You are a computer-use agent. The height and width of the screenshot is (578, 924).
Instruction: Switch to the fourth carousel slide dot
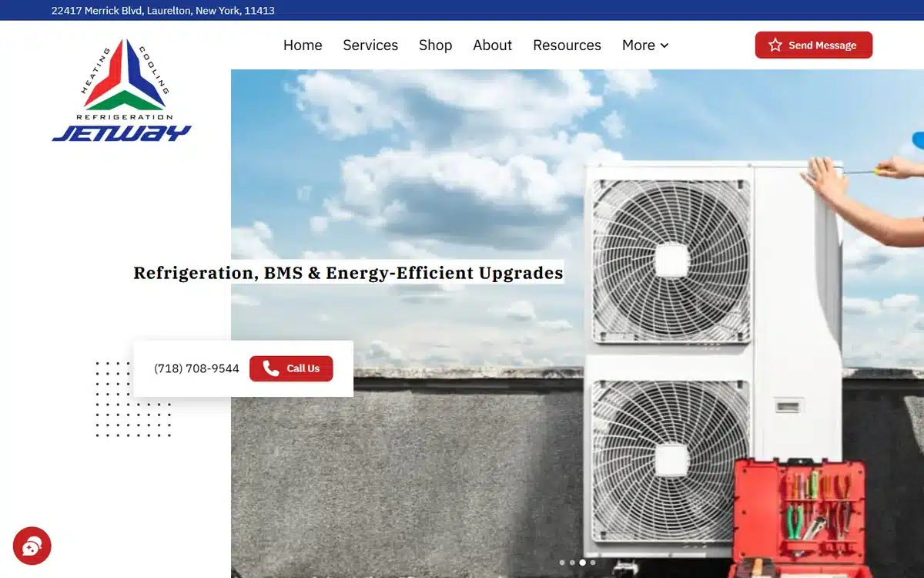(593, 563)
